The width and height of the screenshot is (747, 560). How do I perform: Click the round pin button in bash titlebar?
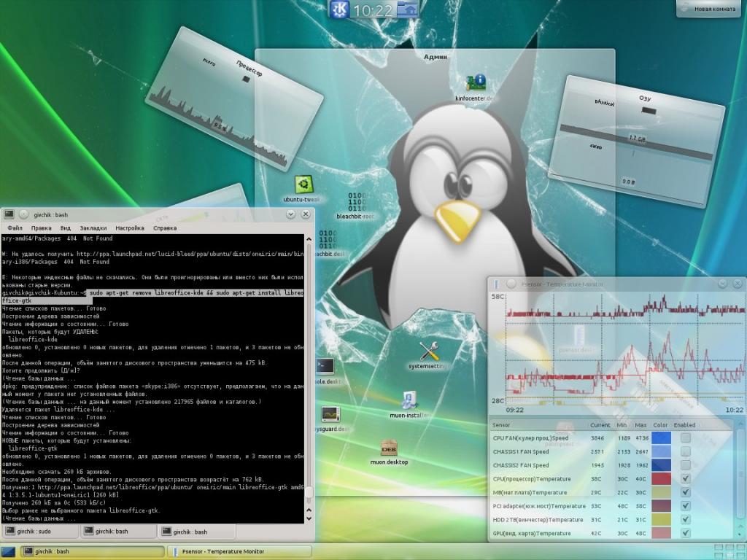[24, 215]
